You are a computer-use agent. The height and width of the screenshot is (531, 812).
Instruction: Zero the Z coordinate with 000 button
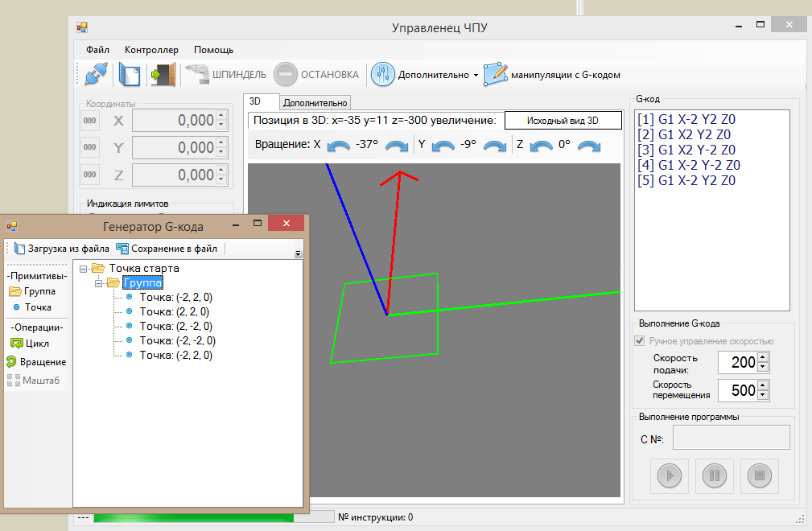pos(89,175)
